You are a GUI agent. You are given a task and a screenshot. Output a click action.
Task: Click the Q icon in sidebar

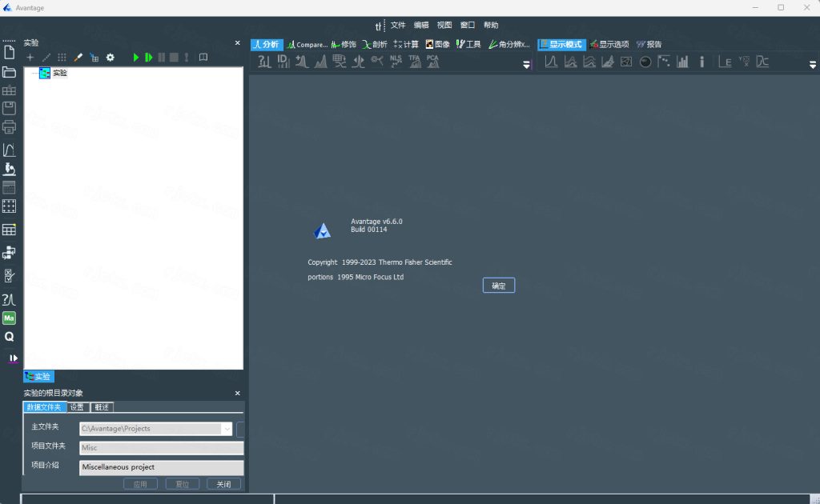click(9, 337)
